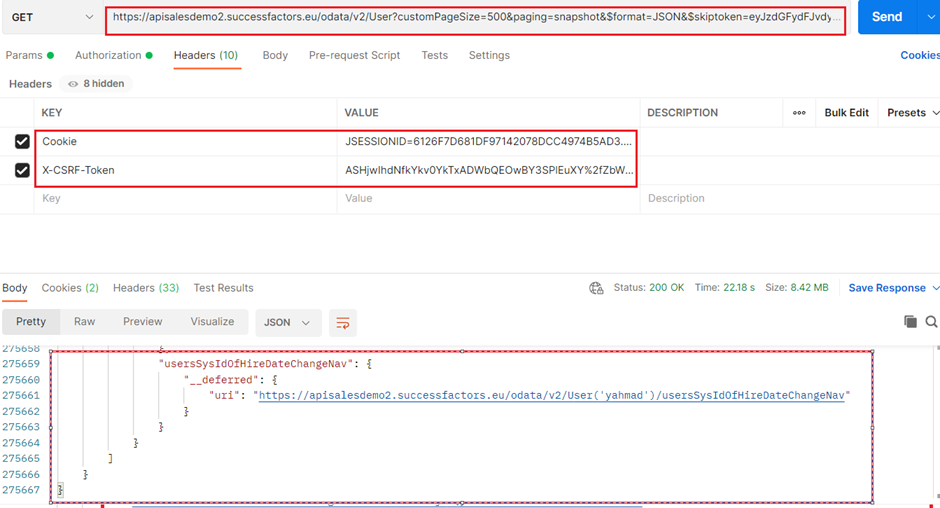Send the request
The image size is (940, 508).
(887, 17)
